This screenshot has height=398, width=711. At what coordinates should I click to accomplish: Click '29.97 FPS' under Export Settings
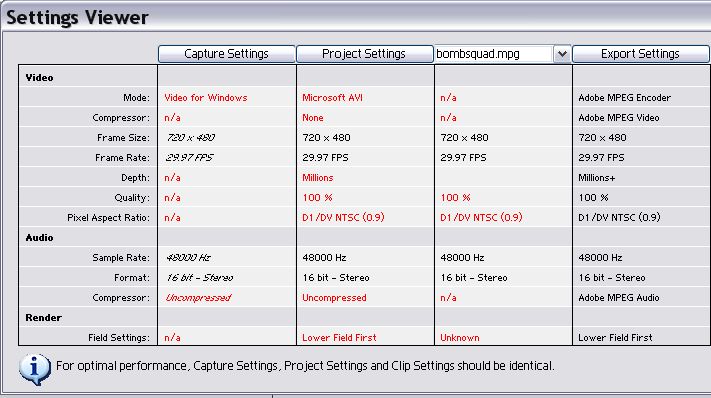tap(601, 158)
